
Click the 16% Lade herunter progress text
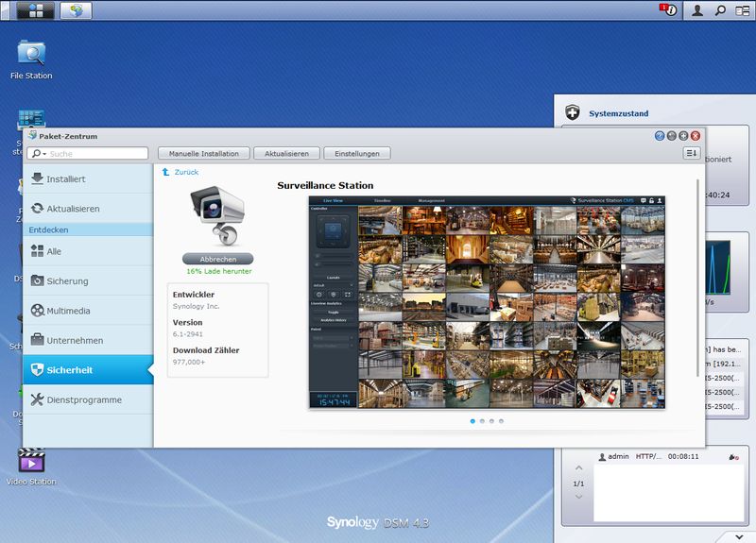[219, 271]
